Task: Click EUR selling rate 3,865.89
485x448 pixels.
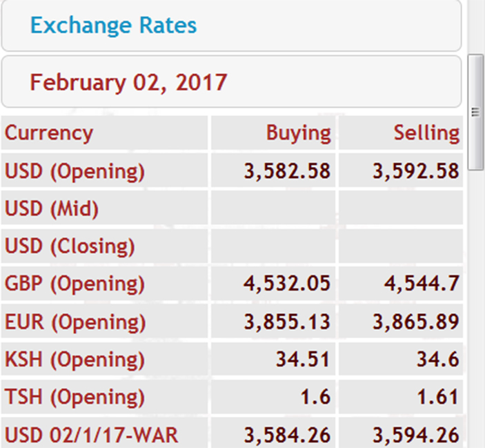Action: pyautogui.click(x=416, y=322)
